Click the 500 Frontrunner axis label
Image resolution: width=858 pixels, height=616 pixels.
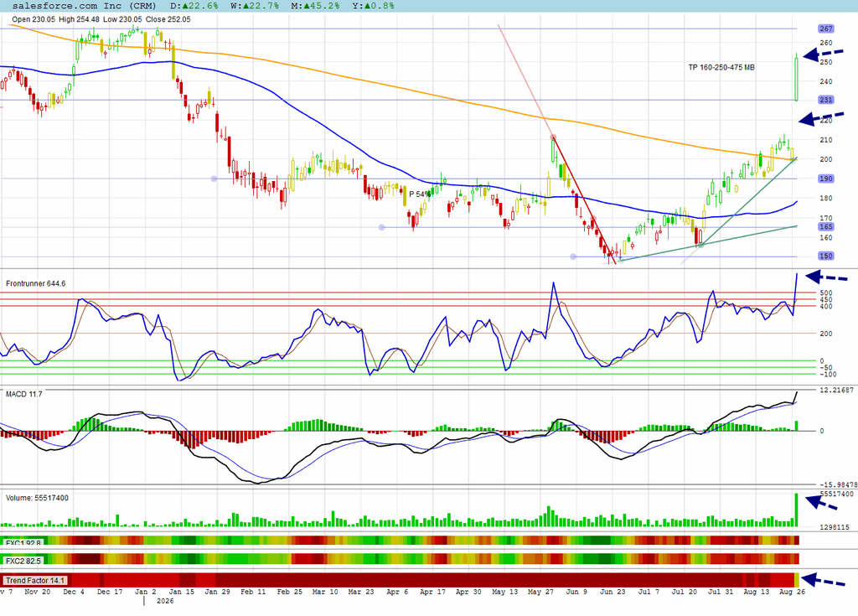(x=825, y=293)
